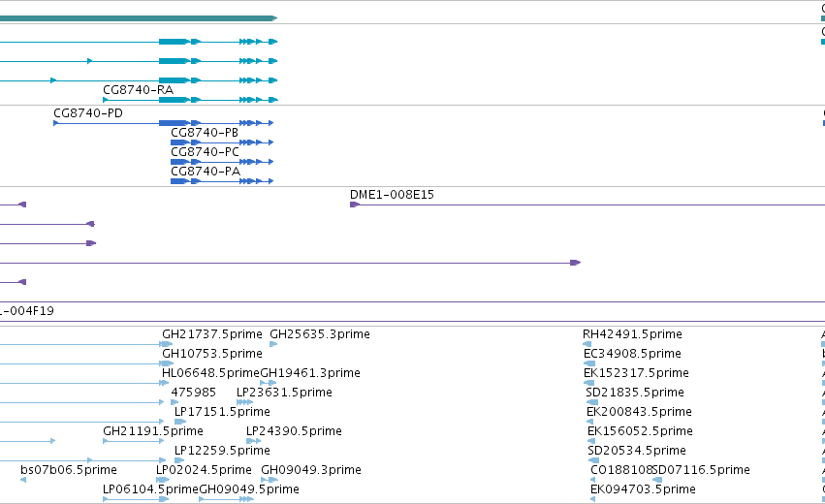The image size is (825, 504).
Task: Click the bs07b06.5prime EST label
Action: (x=69, y=470)
